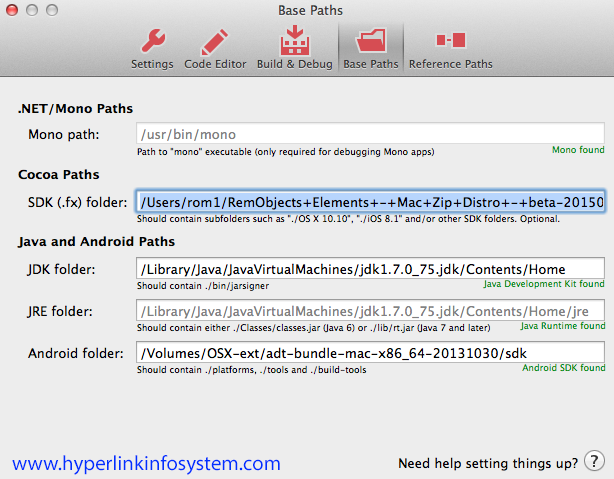The height and width of the screenshot is (479, 614).
Task: Open the Build & Debug icon
Action: click(x=294, y=40)
